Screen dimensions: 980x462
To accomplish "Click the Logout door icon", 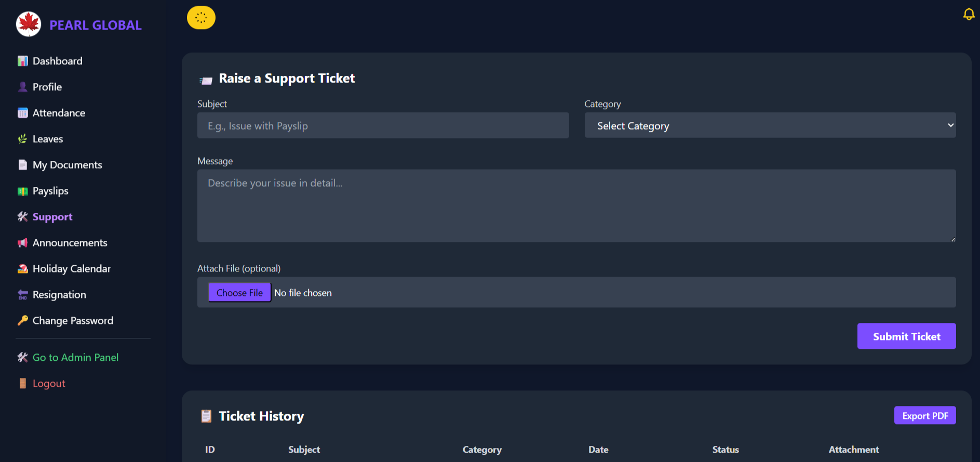I will point(22,384).
